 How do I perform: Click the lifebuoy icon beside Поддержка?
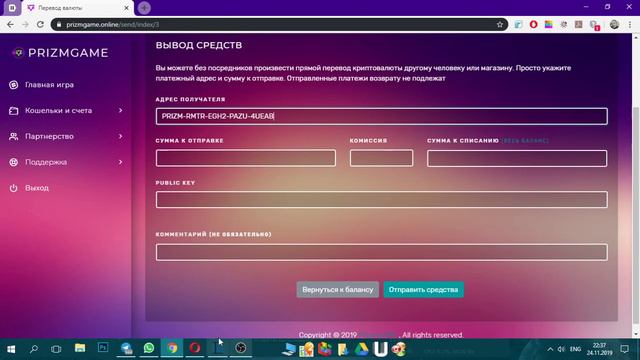pos(13,162)
